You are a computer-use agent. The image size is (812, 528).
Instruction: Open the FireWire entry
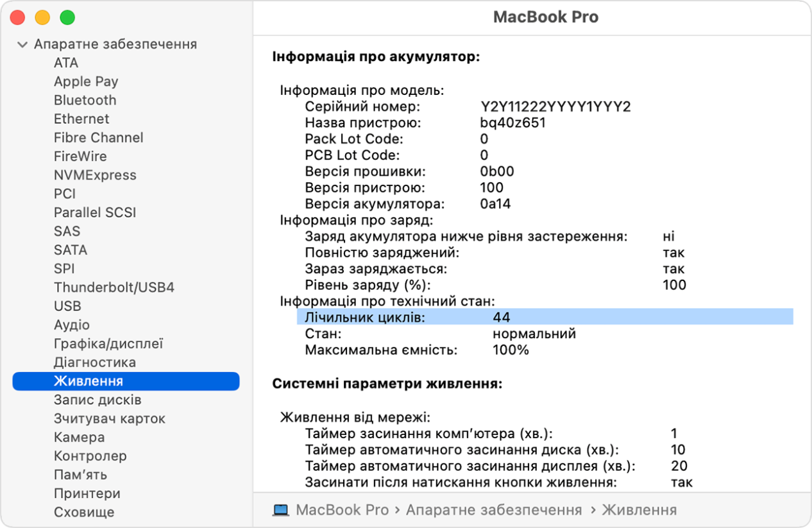(80, 156)
